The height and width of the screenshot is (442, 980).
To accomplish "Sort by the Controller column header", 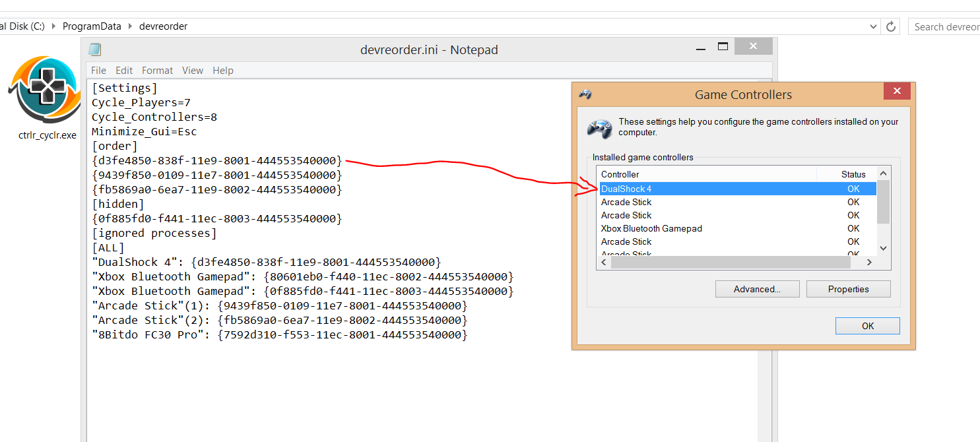I will click(706, 174).
